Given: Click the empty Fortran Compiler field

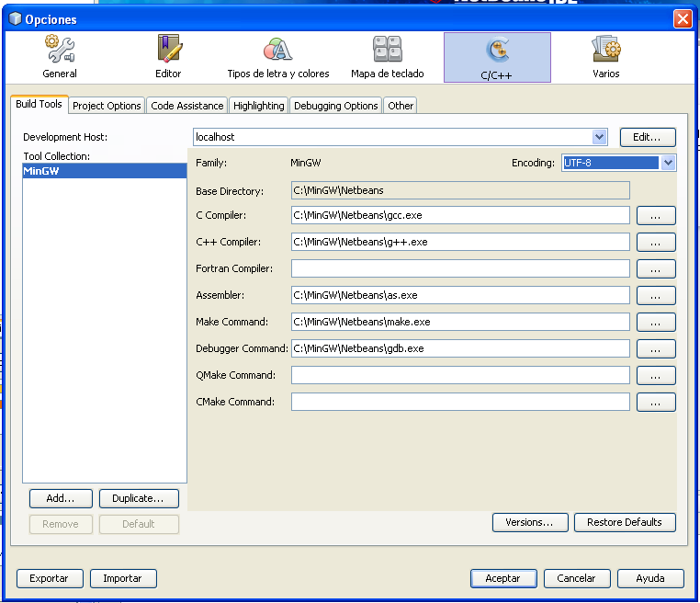Looking at the screenshot, I should point(460,268).
